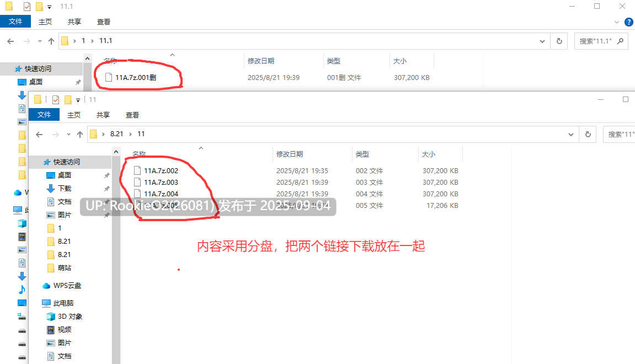The height and width of the screenshot is (364, 635).
Task: Open 视频 in the 11 window sidebar
Action: [x=65, y=330]
